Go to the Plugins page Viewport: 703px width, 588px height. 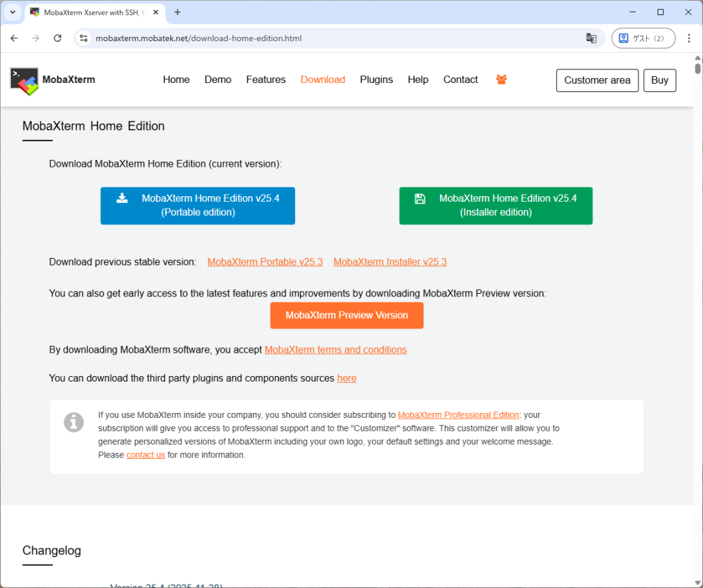(x=376, y=80)
